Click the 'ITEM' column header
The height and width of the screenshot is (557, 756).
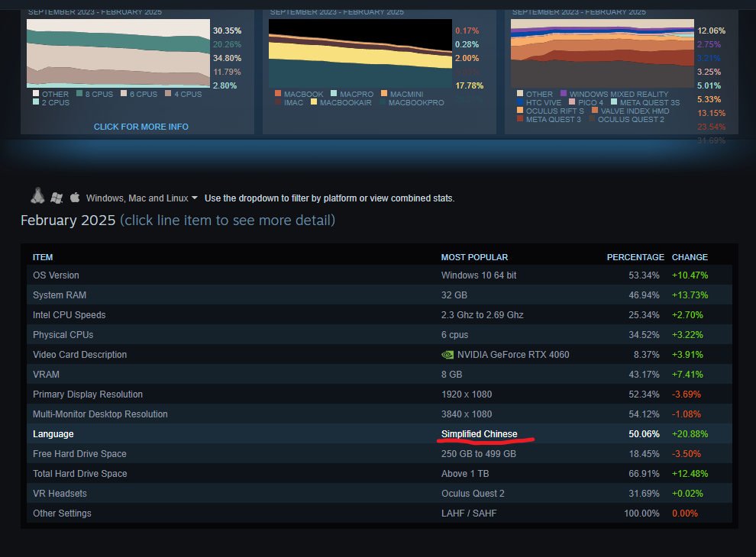point(43,257)
